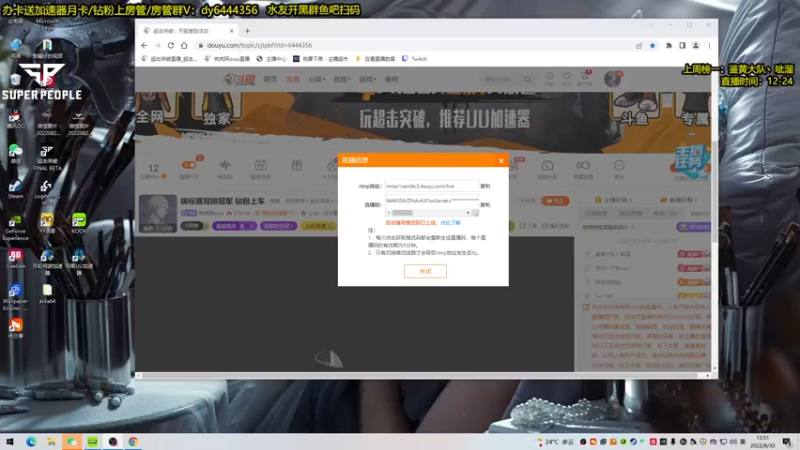This screenshot has height=450, width=800.
Task: Open the GeeGee desktop shortcut
Action: (15, 259)
